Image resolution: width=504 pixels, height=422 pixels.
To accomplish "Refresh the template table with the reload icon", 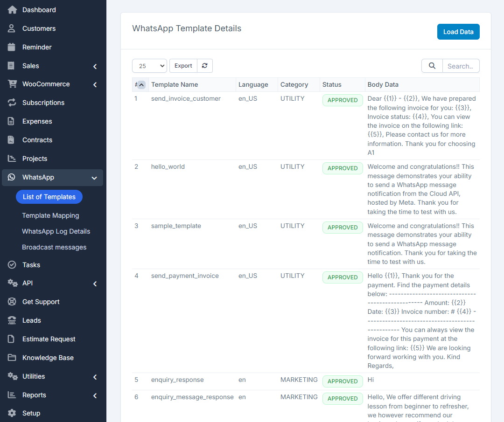I will (204, 66).
